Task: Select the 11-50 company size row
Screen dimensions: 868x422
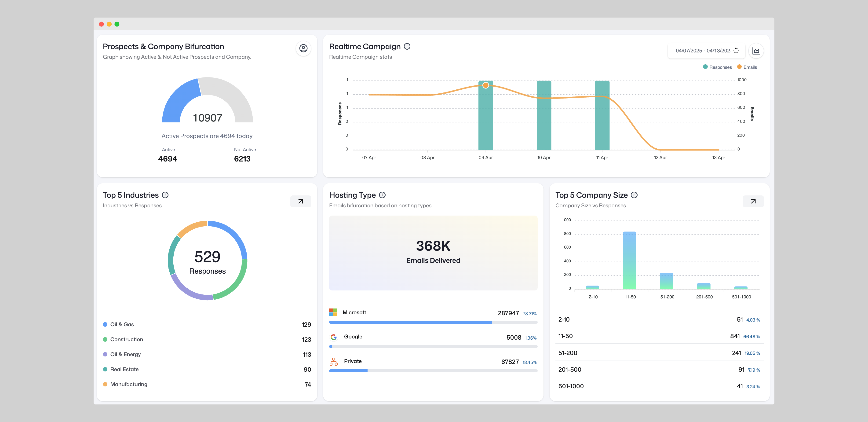Action: pyautogui.click(x=659, y=336)
